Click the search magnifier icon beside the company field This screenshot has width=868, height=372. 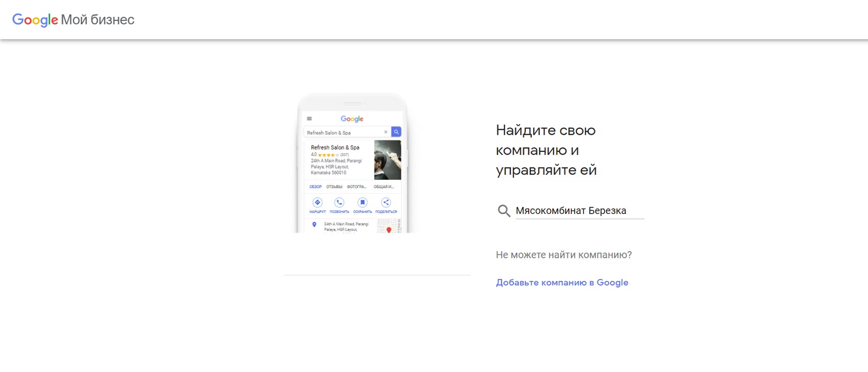click(x=504, y=211)
